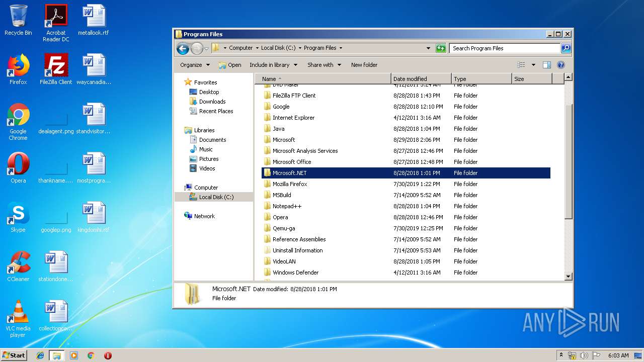Screen dimensions: 644x362
Task: Click scrollbar down arrow in file list
Action: coord(568,276)
